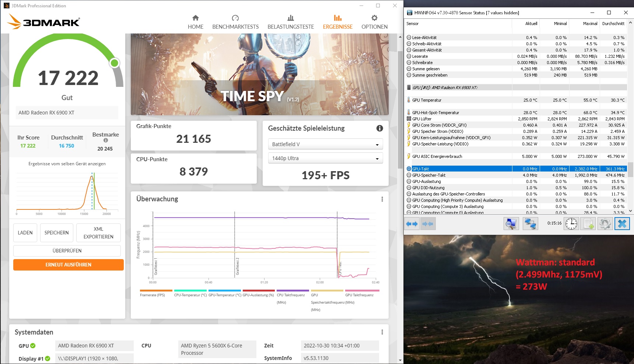634x364 pixels.
Task: Switch to the BELASTUNGSTESTE tab
Action: coord(291,22)
